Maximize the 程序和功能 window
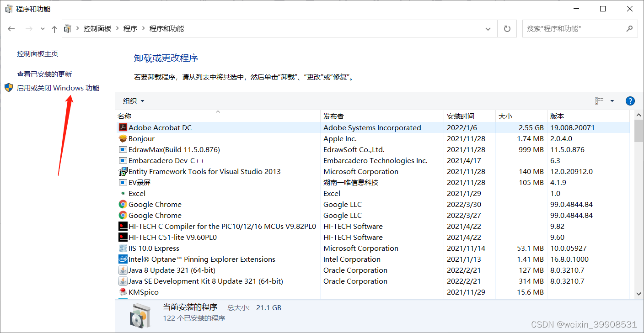The width and height of the screenshot is (644, 333). tap(603, 9)
